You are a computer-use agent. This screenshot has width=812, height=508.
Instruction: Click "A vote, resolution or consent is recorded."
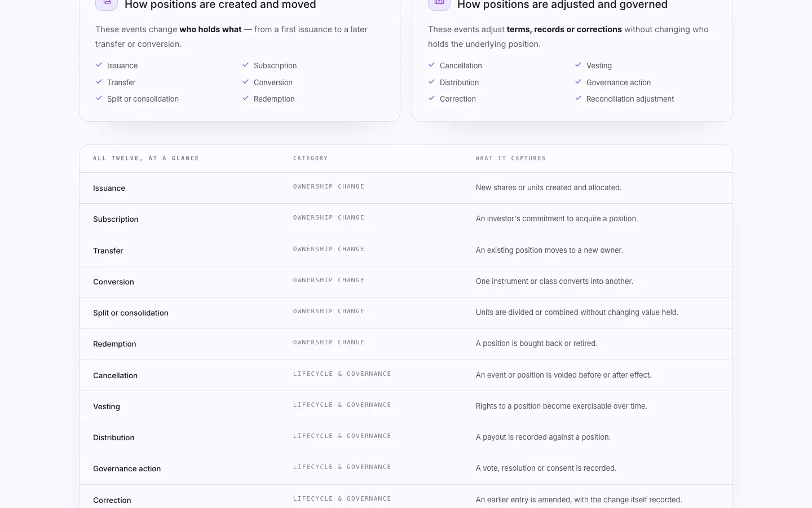tap(546, 468)
